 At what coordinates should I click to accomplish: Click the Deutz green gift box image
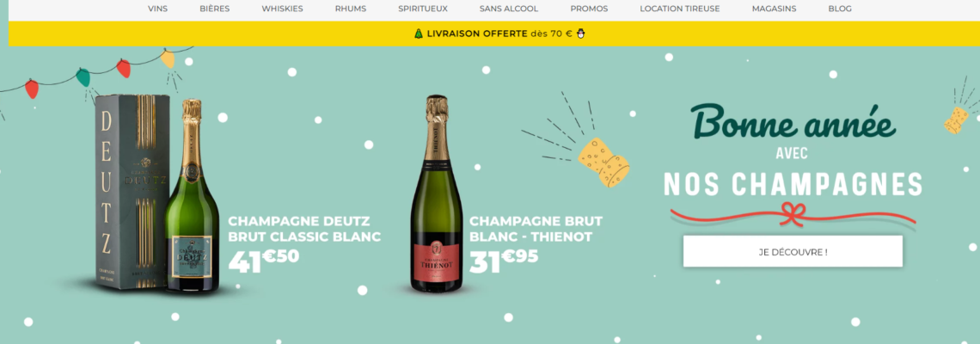pos(132,192)
